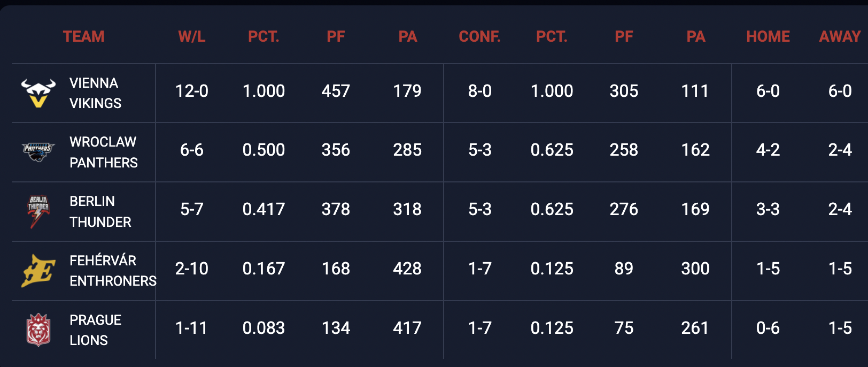Click Fehérvár Enthroners' 2-10 record cell

coord(191,269)
